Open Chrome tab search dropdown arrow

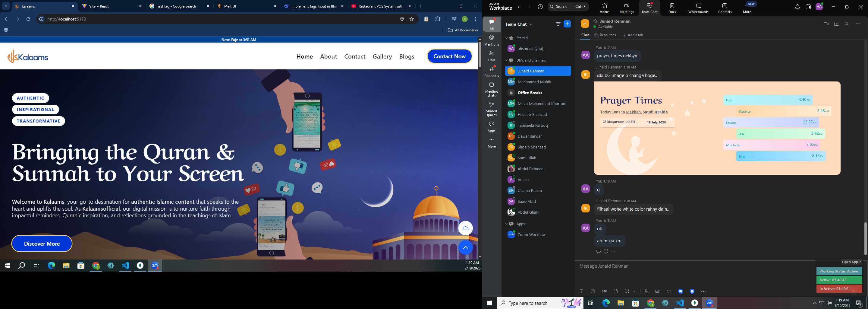pos(6,6)
